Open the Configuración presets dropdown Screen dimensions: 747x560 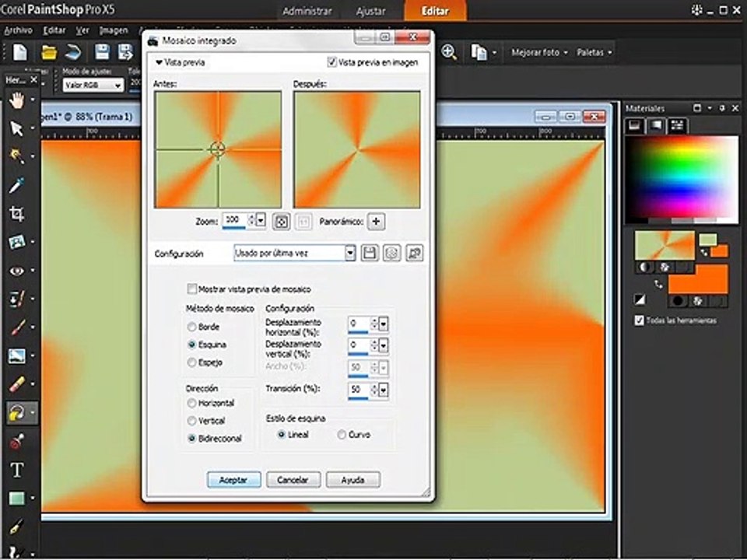pyautogui.click(x=350, y=254)
